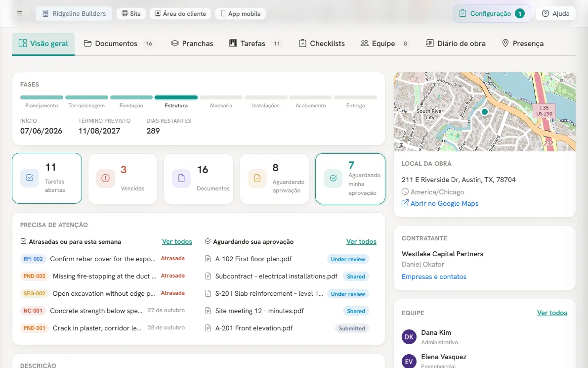Open the Configuração button
Viewport: 588px width, 368px height.
pyautogui.click(x=492, y=13)
